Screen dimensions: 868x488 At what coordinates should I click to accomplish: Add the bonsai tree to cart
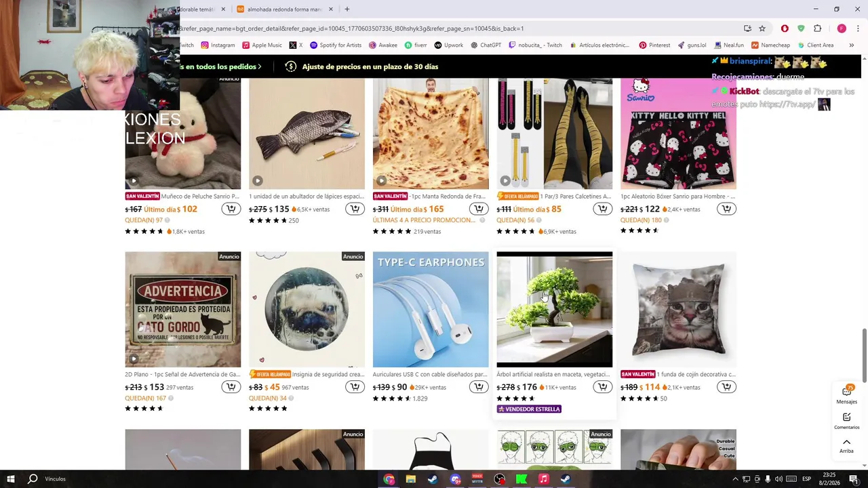pos(602,387)
